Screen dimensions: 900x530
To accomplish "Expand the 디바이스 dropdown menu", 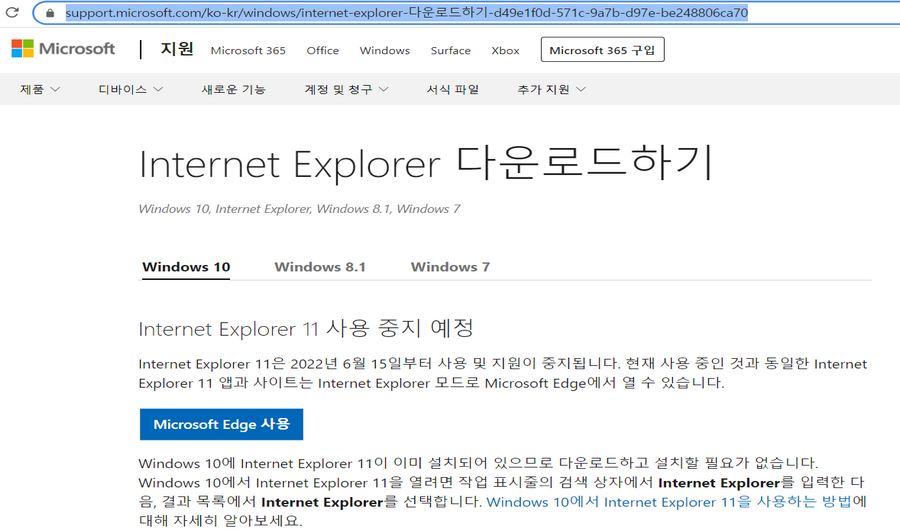I will point(131,89).
